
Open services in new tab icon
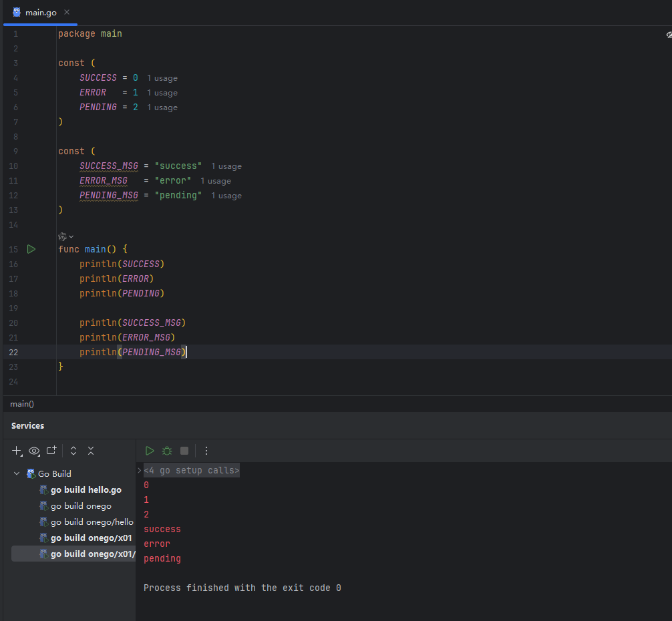pyautogui.click(x=51, y=451)
